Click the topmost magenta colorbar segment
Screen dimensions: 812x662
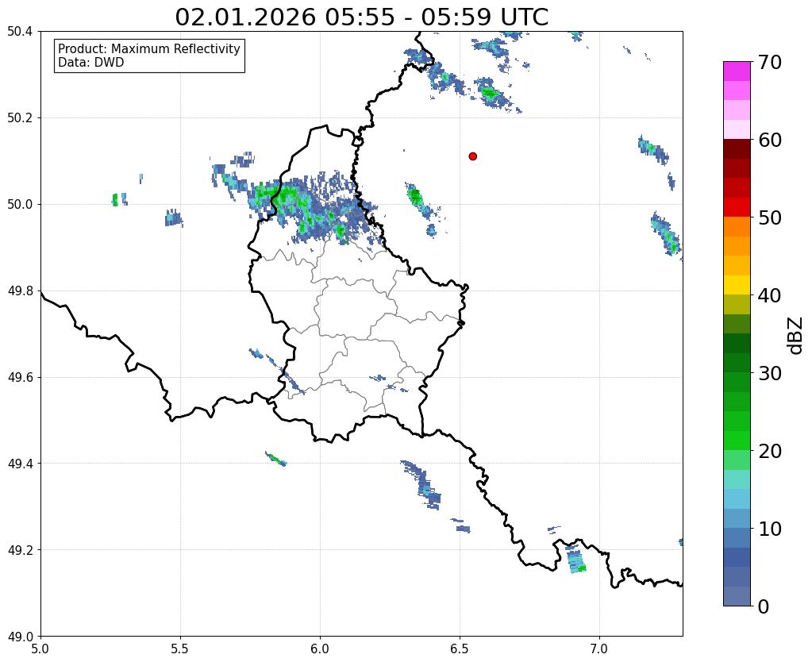pyautogui.click(x=737, y=71)
